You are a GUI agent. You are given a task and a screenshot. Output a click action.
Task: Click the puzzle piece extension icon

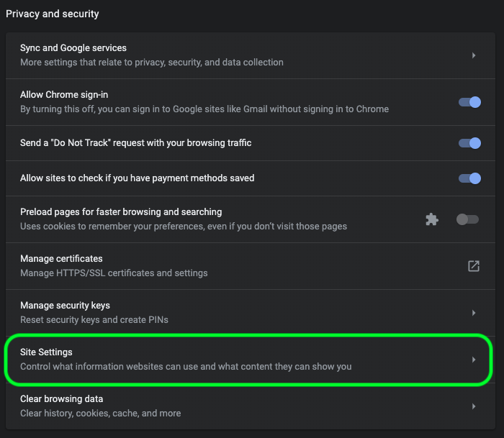(432, 219)
